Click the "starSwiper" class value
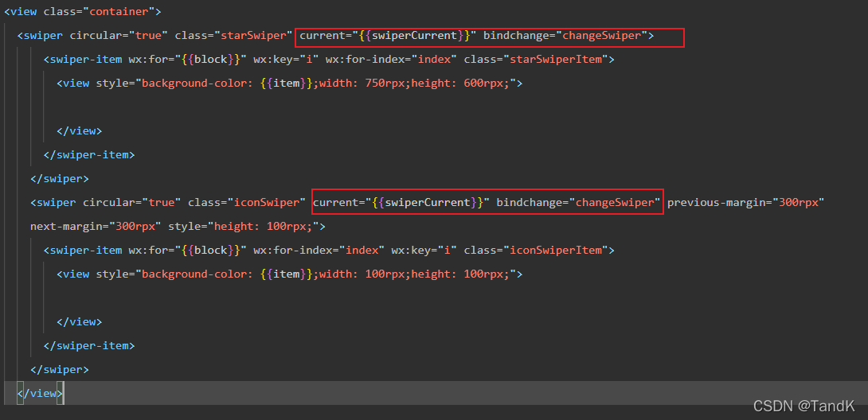The height and width of the screenshot is (420, 868). 253,35
